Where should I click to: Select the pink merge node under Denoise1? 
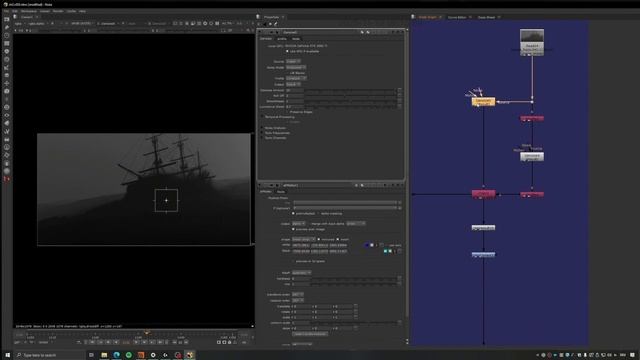pyautogui.click(x=484, y=194)
